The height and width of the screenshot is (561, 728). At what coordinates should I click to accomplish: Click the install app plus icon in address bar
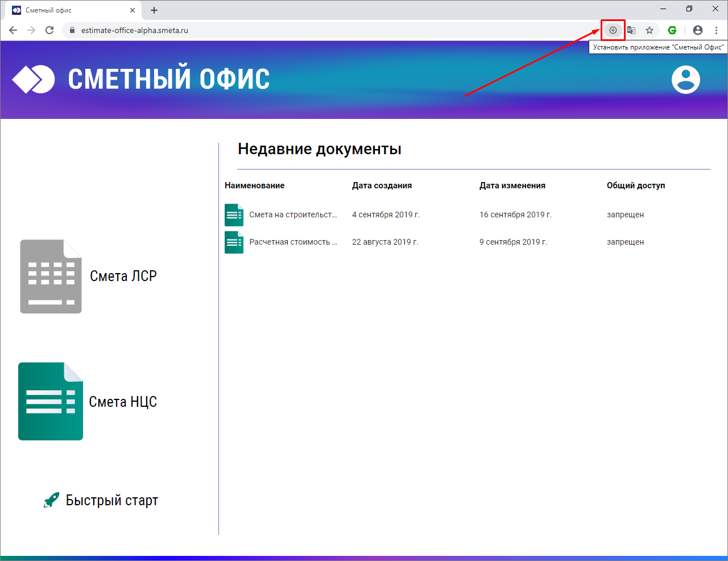(613, 30)
